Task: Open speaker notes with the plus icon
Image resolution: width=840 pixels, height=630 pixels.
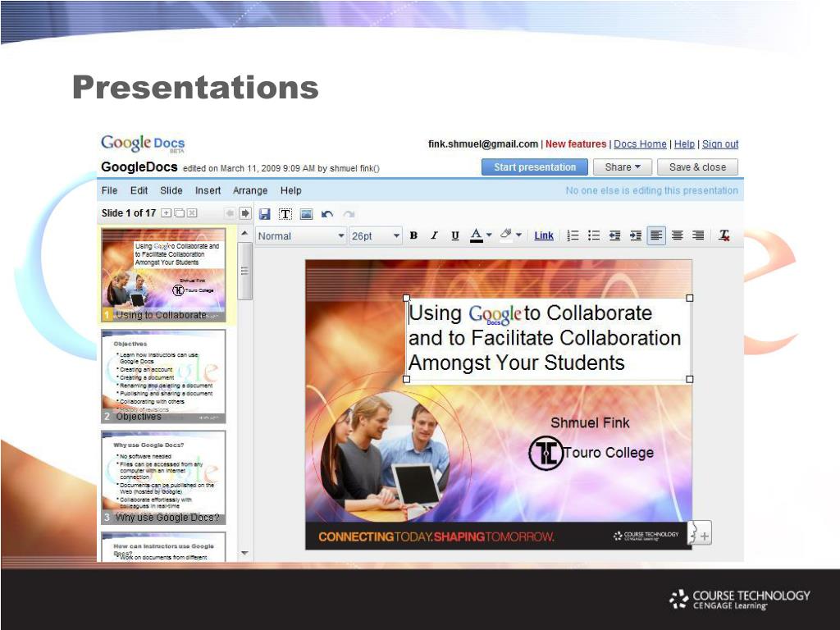Action: [x=701, y=533]
